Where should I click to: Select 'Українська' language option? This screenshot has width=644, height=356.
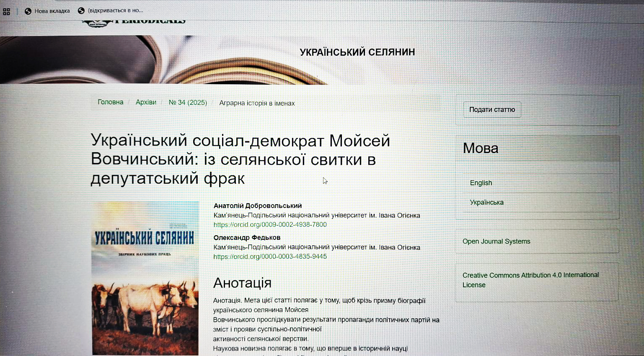point(486,203)
